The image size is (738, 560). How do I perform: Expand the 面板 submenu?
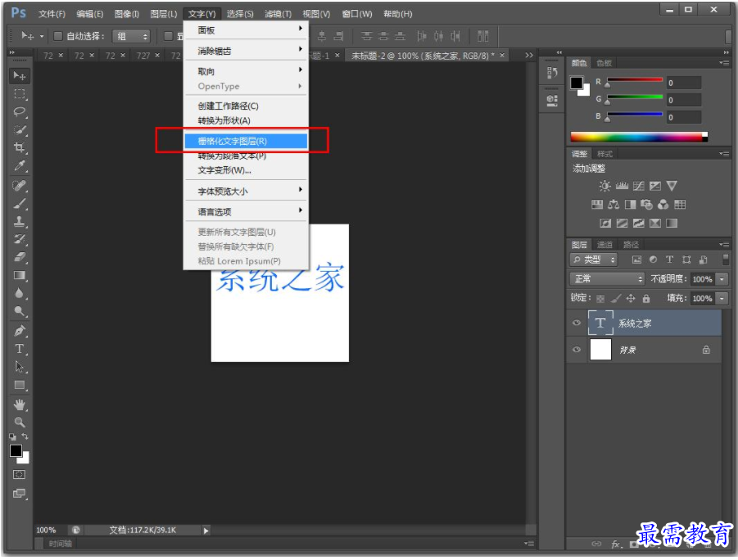click(x=246, y=29)
